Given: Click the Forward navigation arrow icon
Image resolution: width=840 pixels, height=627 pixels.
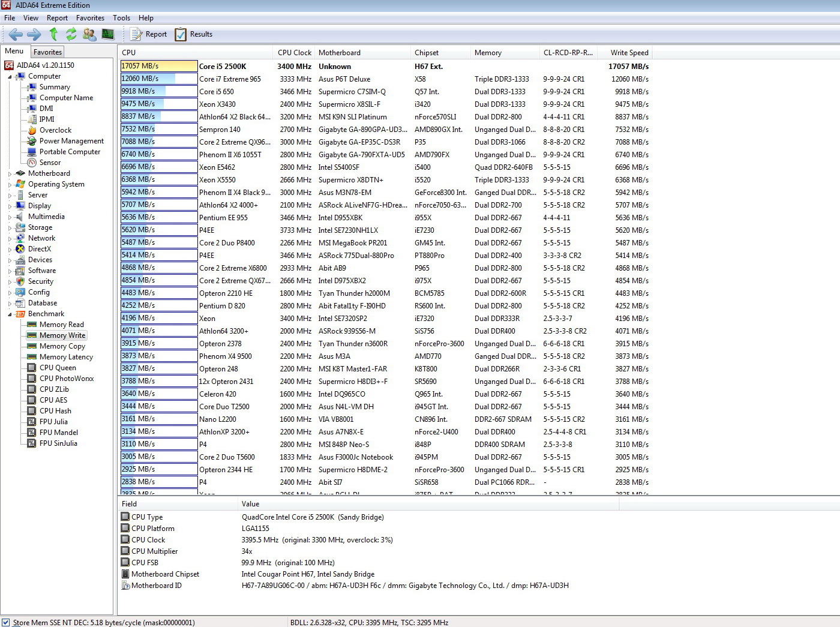Looking at the screenshot, I should [x=34, y=34].
